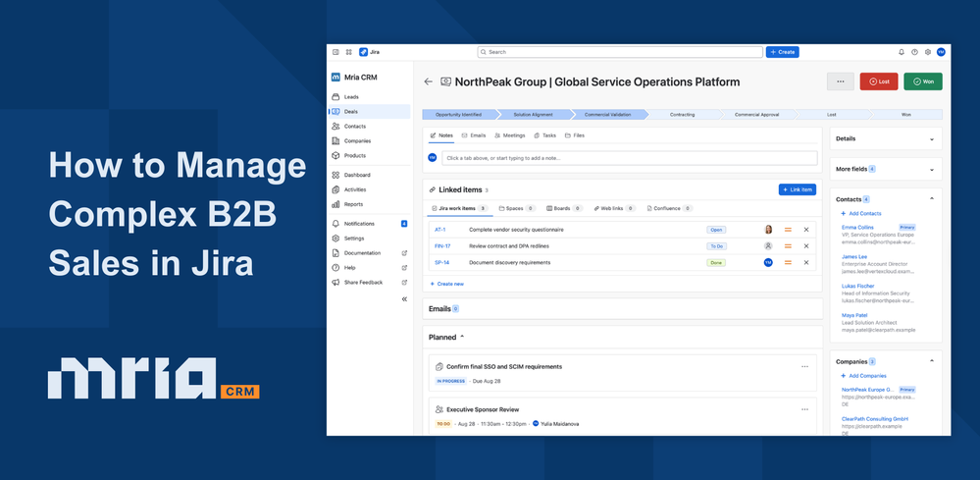Viewport: 980px width, 480px height.
Task: Expand the More fields panel
Action: click(932, 170)
